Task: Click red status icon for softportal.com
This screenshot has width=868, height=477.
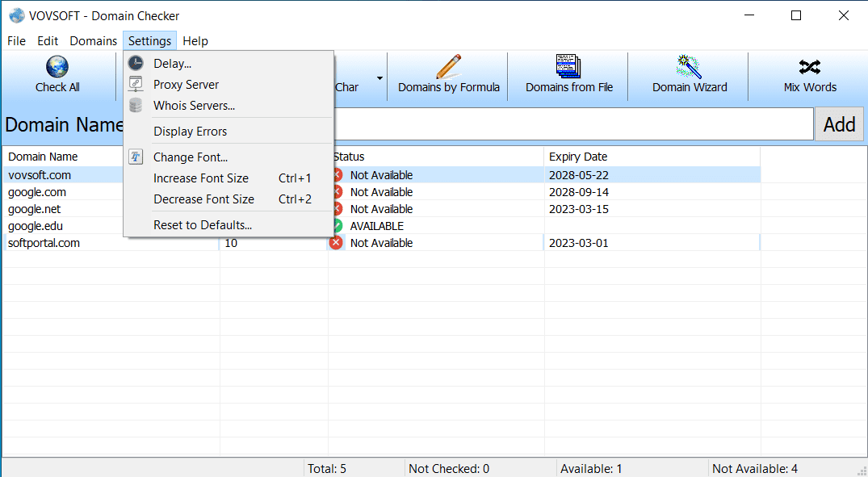Action: pyautogui.click(x=336, y=242)
